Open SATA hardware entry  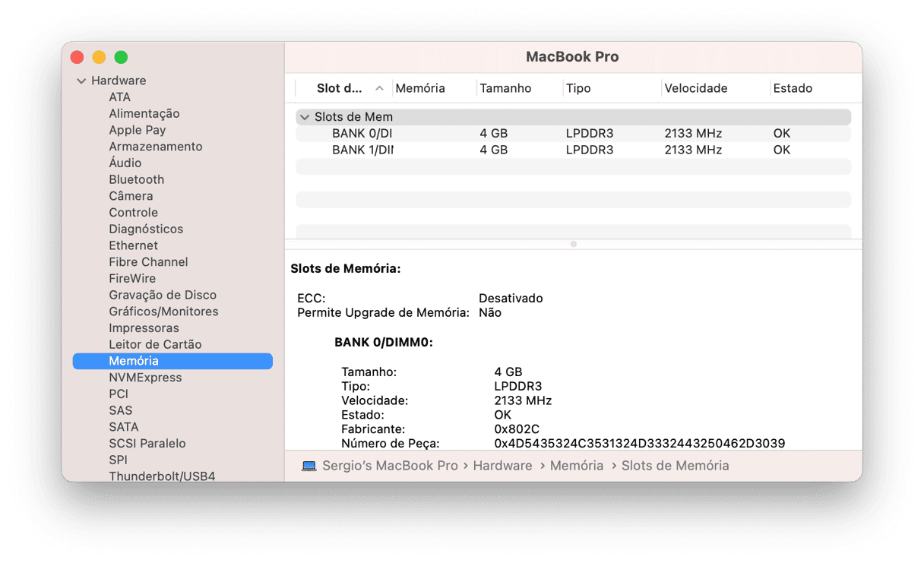(123, 427)
